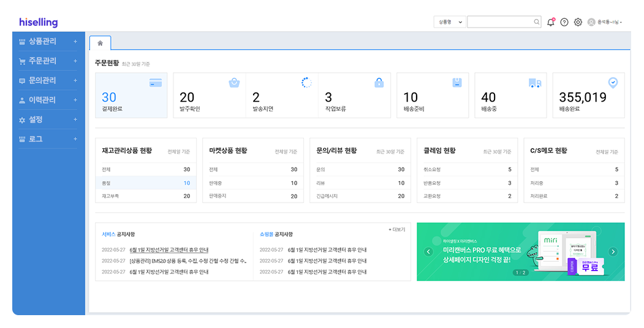Click the 상품관리 sidebar icon

point(22,42)
